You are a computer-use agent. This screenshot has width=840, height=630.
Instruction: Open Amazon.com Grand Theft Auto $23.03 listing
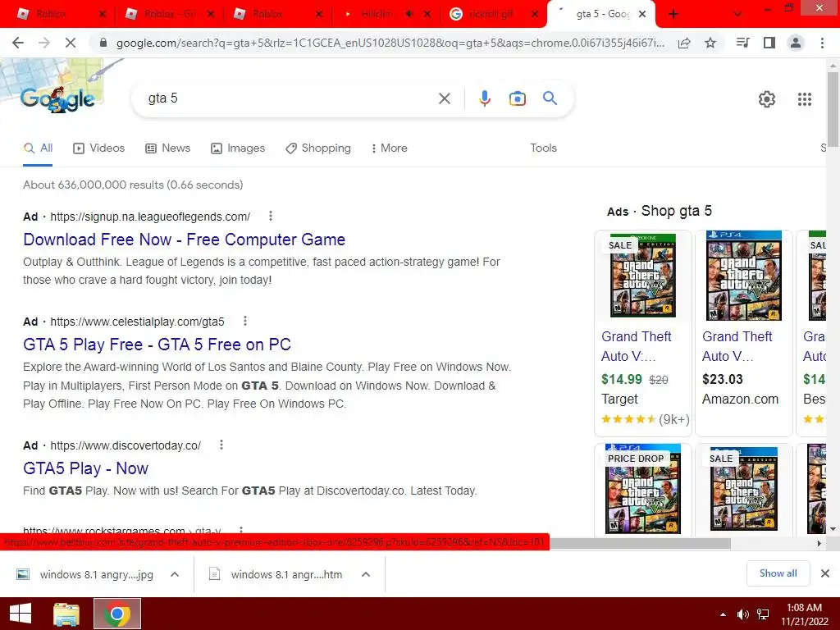coord(743,333)
